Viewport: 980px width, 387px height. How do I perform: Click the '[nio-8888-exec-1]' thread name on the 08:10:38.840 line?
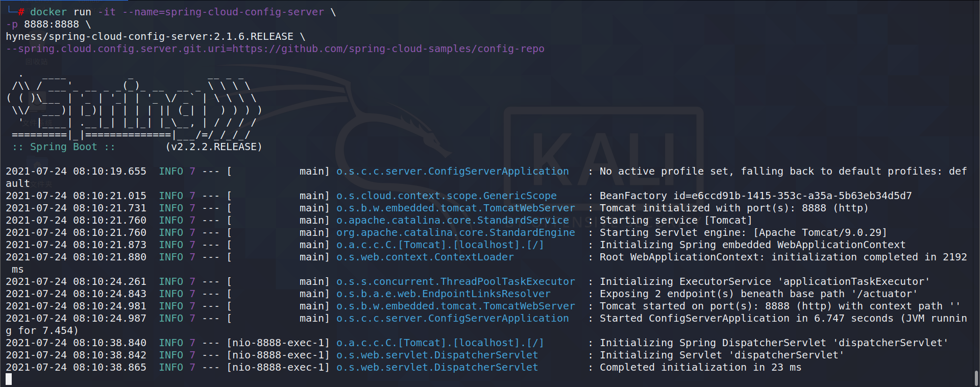(x=278, y=343)
